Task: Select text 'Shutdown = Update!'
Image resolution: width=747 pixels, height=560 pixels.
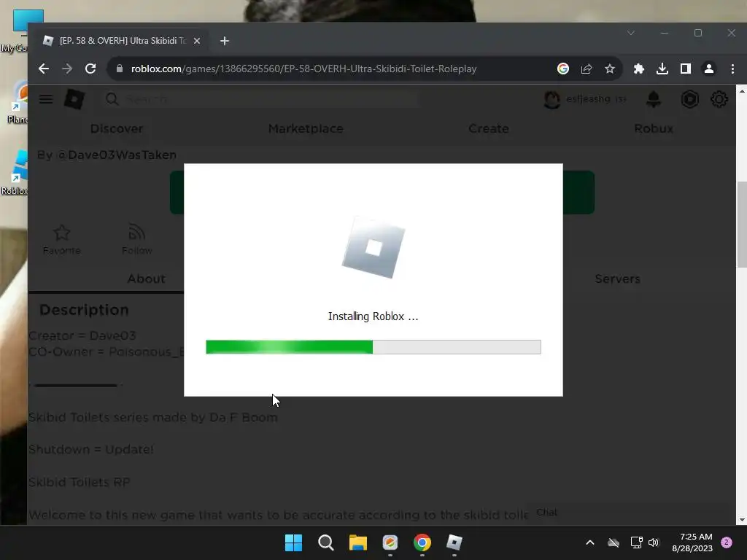Action: click(x=91, y=449)
